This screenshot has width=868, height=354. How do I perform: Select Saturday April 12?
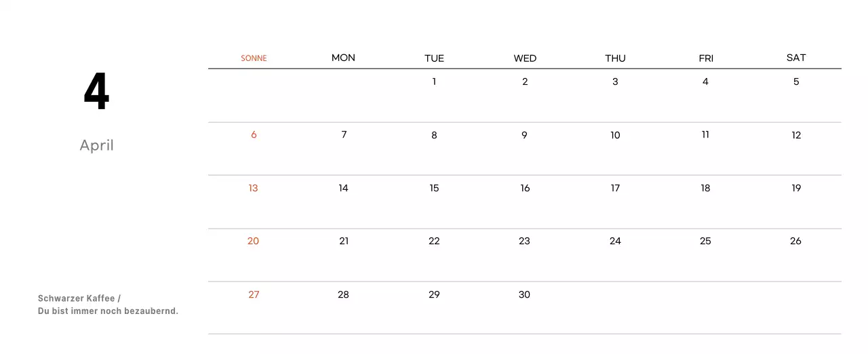point(796,136)
